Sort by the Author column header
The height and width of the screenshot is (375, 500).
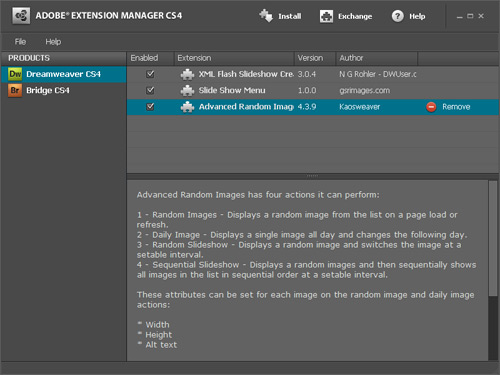point(377,58)
